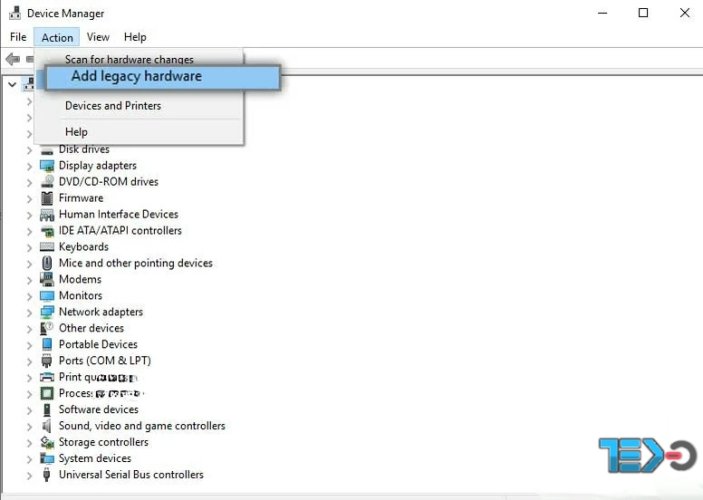Image resolution: width=703 pixels, height=500 pixels.
Task: Expand the Ports (COM & LPT) node
Action: click(x=29, y=361)
